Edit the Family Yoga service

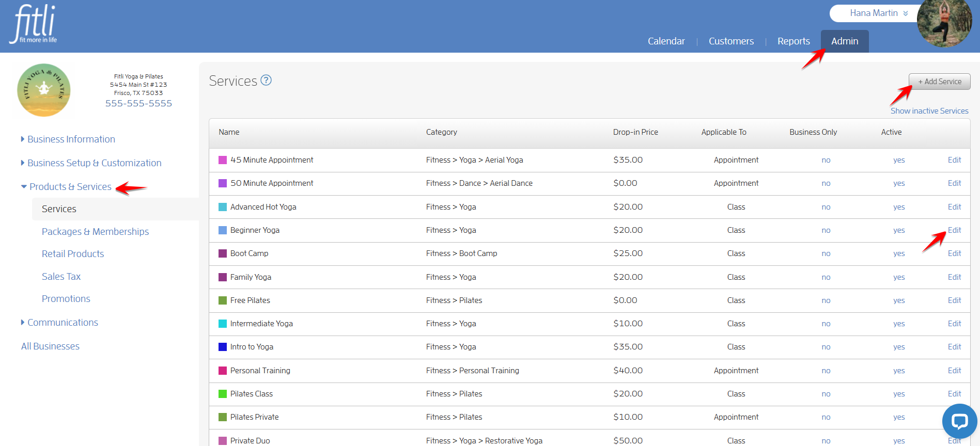click(954, 277)
